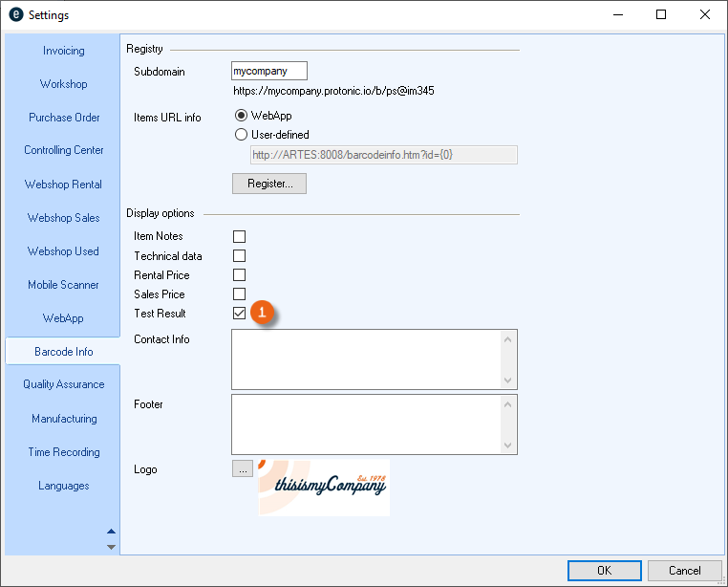Open the Invoicing settings tab
This screenshot has height=587, width=728.
pyautogui.click(x=63, y=51)
